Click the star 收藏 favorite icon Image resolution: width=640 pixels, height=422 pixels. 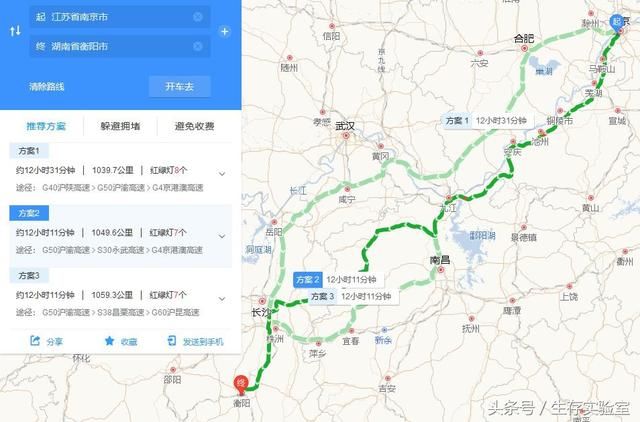(x=109, y=340)
